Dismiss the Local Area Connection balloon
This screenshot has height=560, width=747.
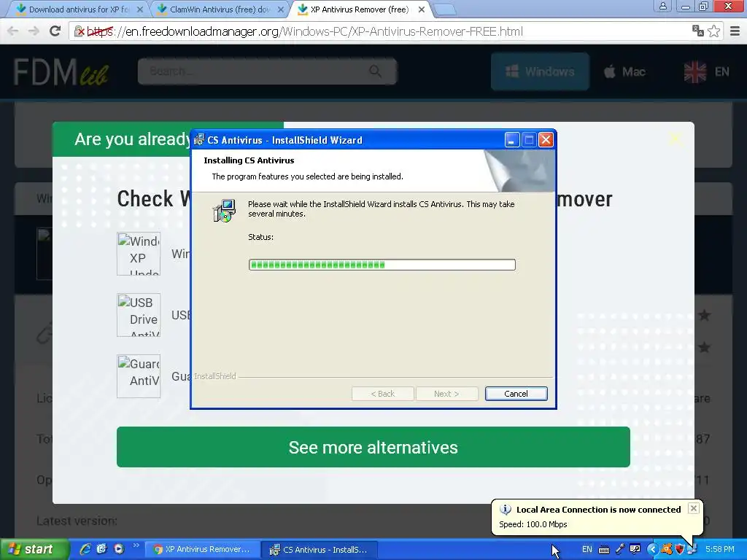coord(694,508)
